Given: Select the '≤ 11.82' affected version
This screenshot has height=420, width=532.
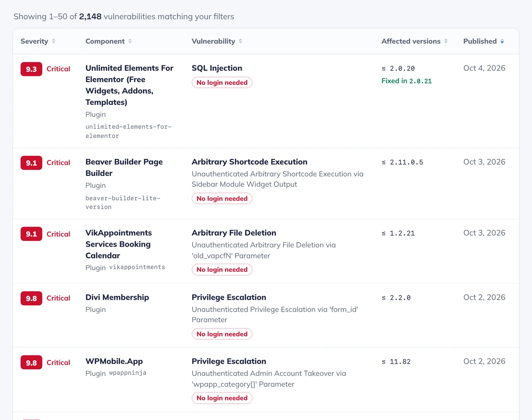Looking at the screenshot, I should tap(396, 361).
